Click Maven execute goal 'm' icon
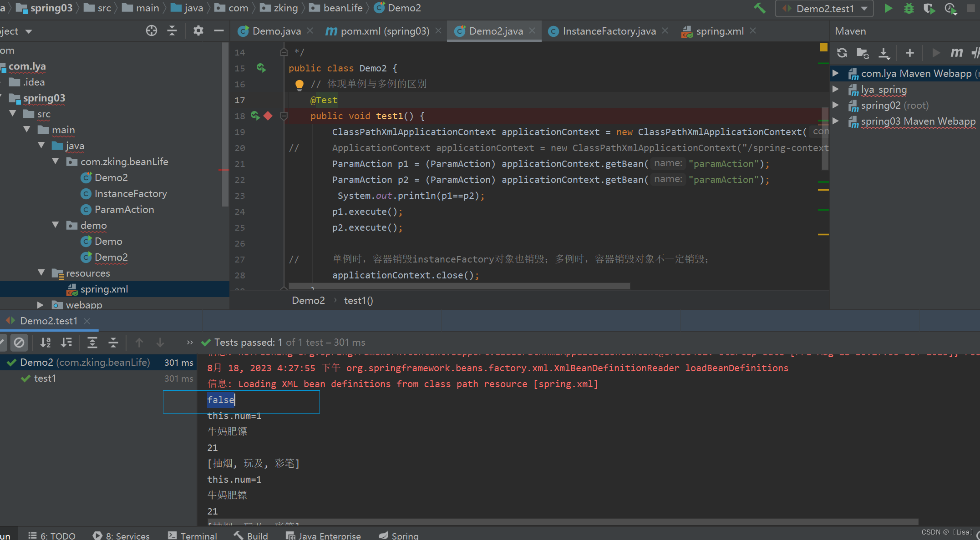 [x=956, y=53]
